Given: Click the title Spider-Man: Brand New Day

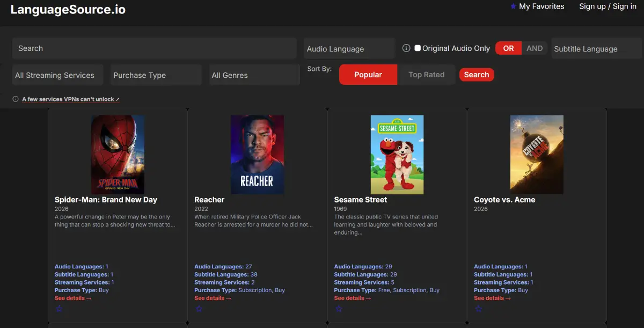Looking at the screenshot, I should coord(106,200).
